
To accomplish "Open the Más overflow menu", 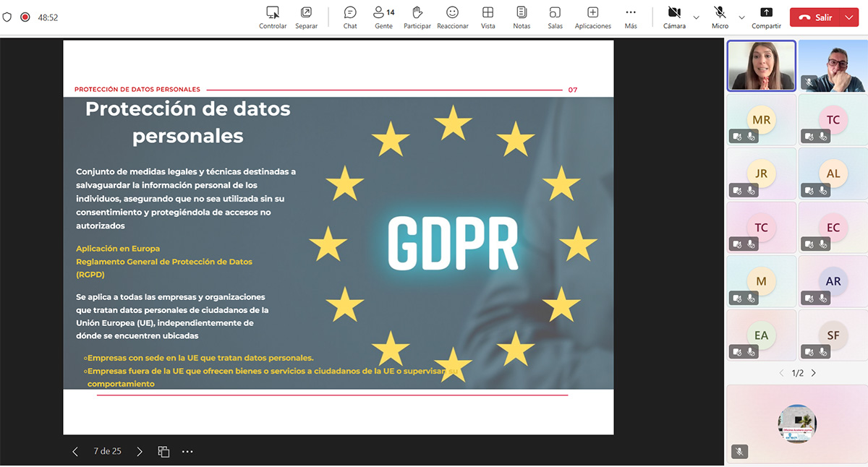I will click(x=630, y=17).
